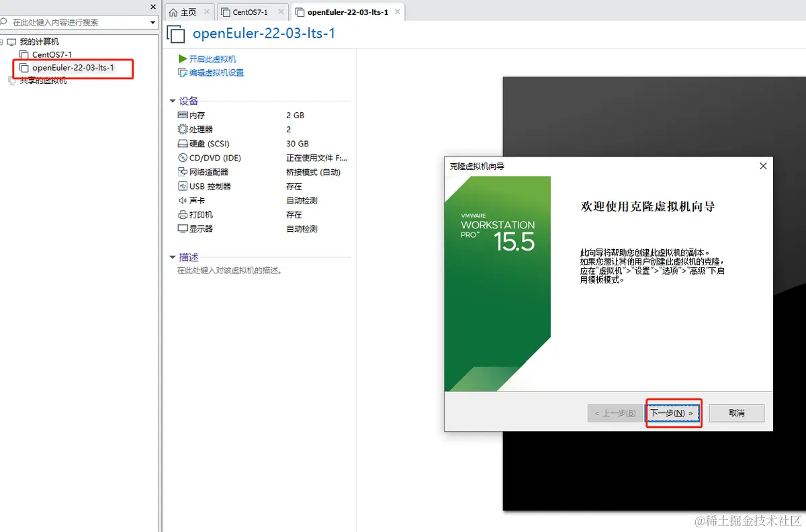Viewport: 806px width, 532px height.
Task: Click 开启此虚拟机 link
Action: click(x=212, y=59)
